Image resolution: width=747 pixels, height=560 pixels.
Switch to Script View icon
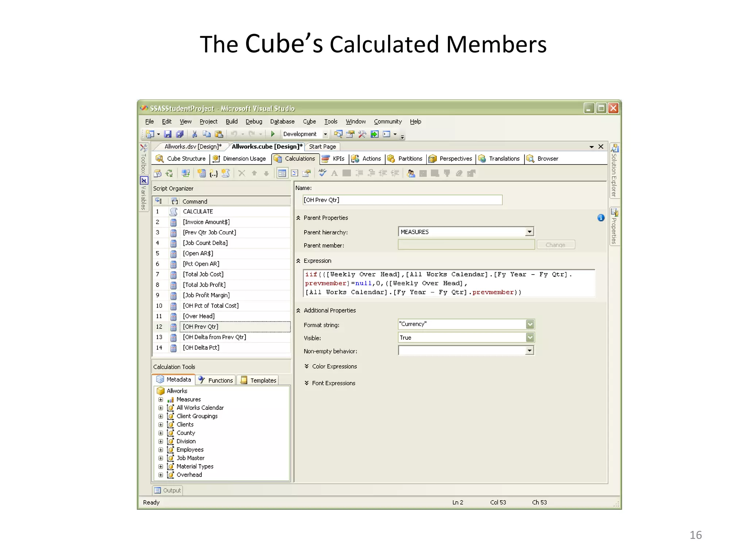click(295, 174)
